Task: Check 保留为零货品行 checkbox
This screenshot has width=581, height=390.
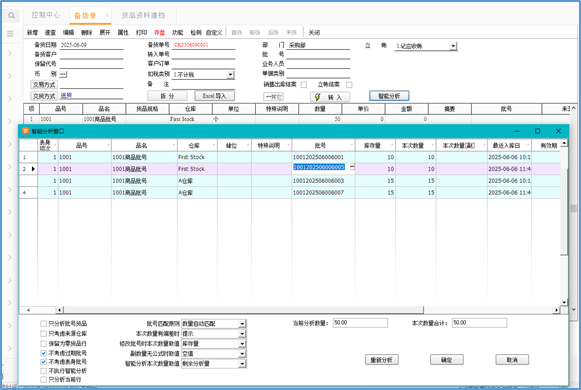Action: [x=43, y=344]
